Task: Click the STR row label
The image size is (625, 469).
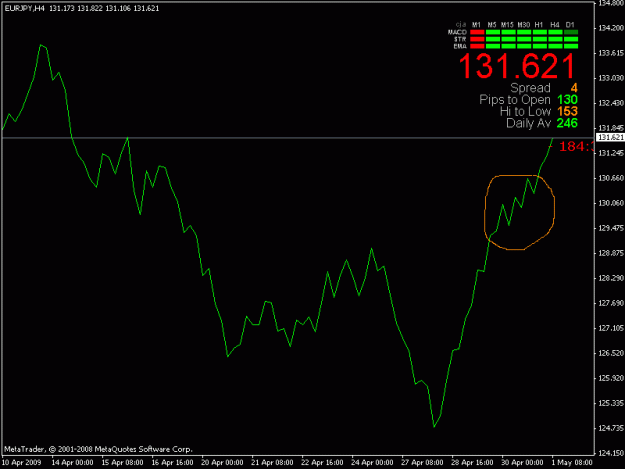Action: pyautogui.click(x=460, y=39)
